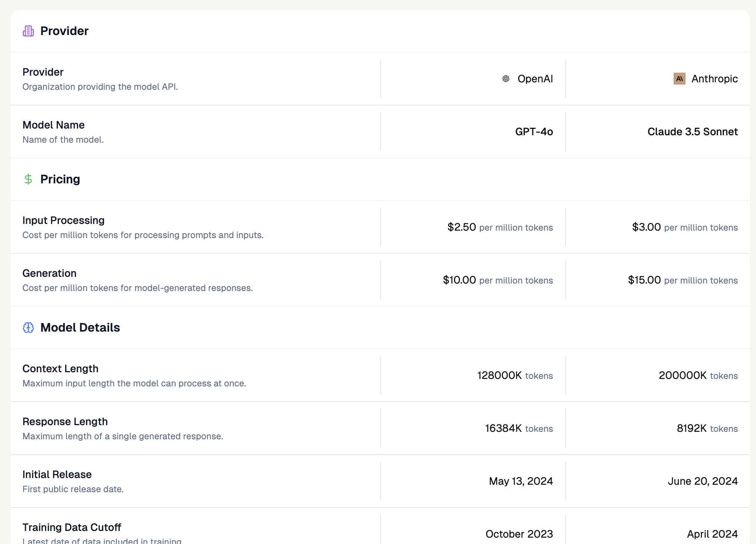Click the 200000K tokens context length value
The image size is (756, 544).
[698, 375]
